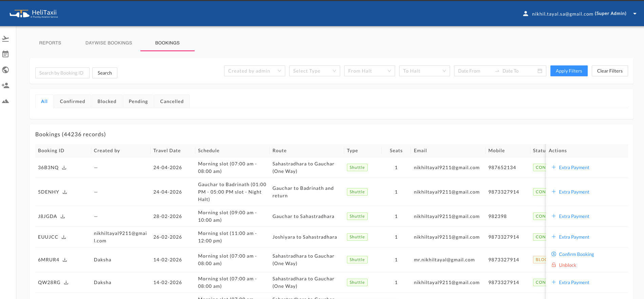Expand the account menu arrow in the header
This screenshot has width=644, height=299.
pyautogui.click(x=635, y=14)
